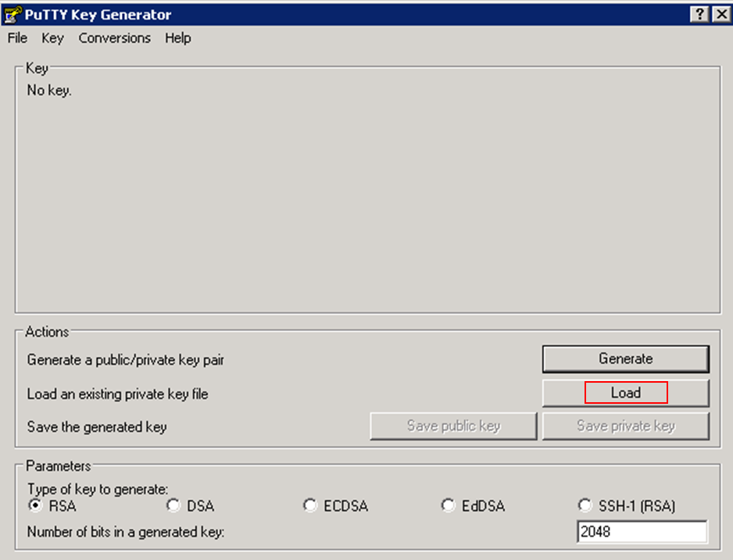Screen dimensions: 733x560
Task: Click the Save private key button
Action: click(x=625, y=426)
